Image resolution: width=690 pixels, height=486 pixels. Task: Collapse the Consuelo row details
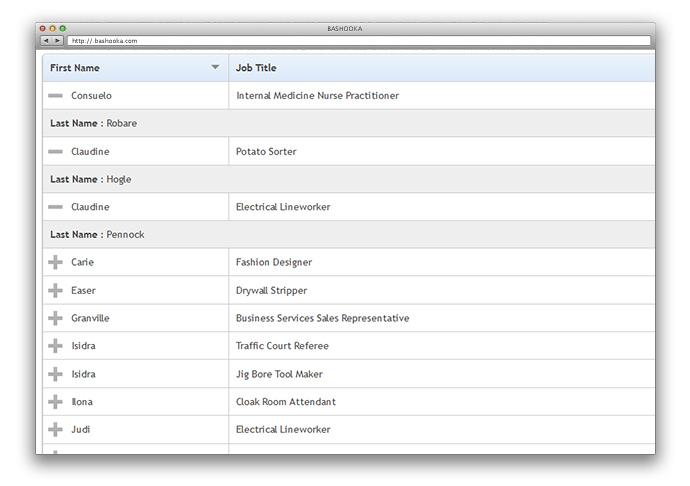click(x=55, y=96)
